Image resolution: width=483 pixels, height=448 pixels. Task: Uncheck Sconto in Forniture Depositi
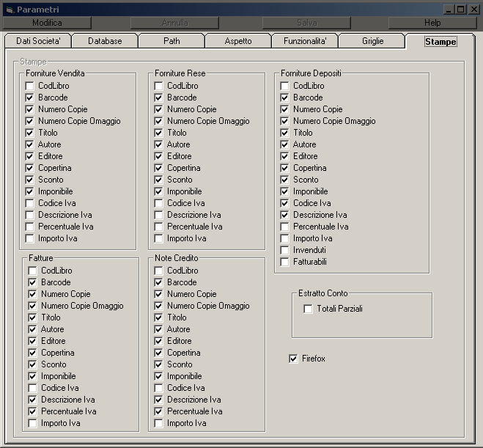[284, 180]
